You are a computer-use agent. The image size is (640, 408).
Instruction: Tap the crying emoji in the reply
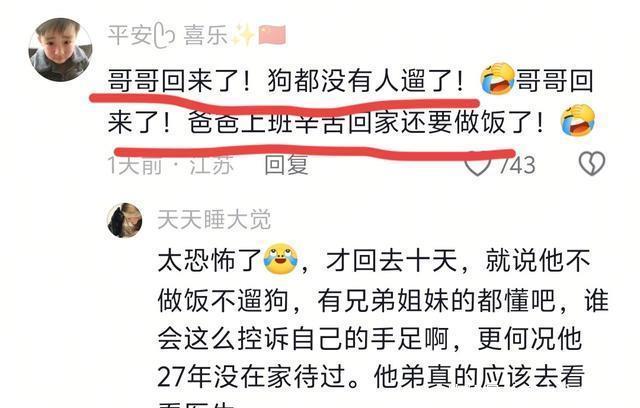[x=280, y=259]
